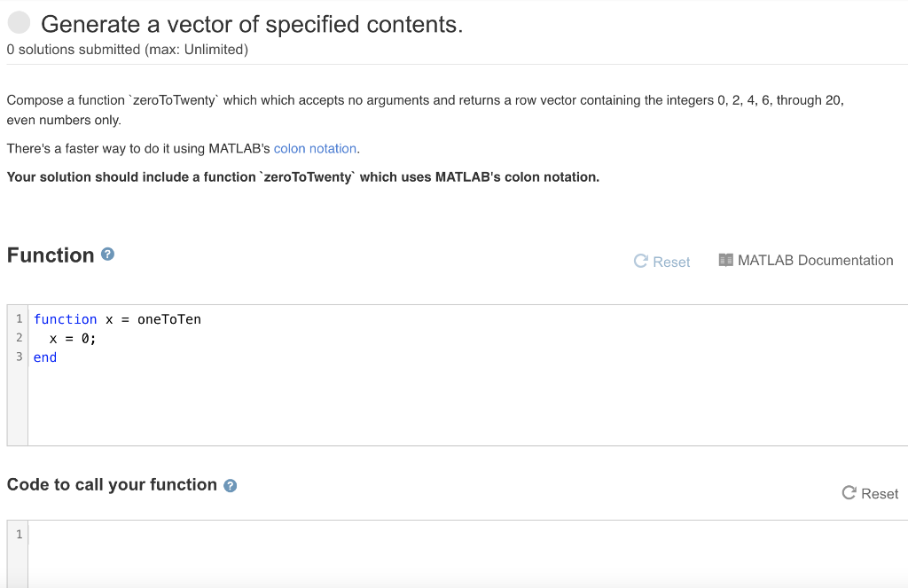Open MATLAB Documentation link

pyautogui.click(x=805, y=261)
